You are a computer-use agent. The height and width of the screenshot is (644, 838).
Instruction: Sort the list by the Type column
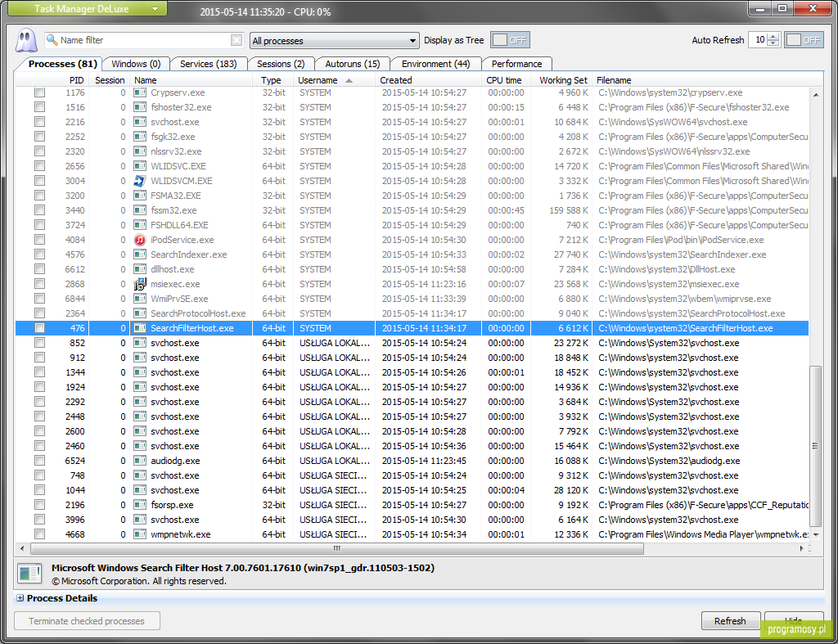point(271,80)
